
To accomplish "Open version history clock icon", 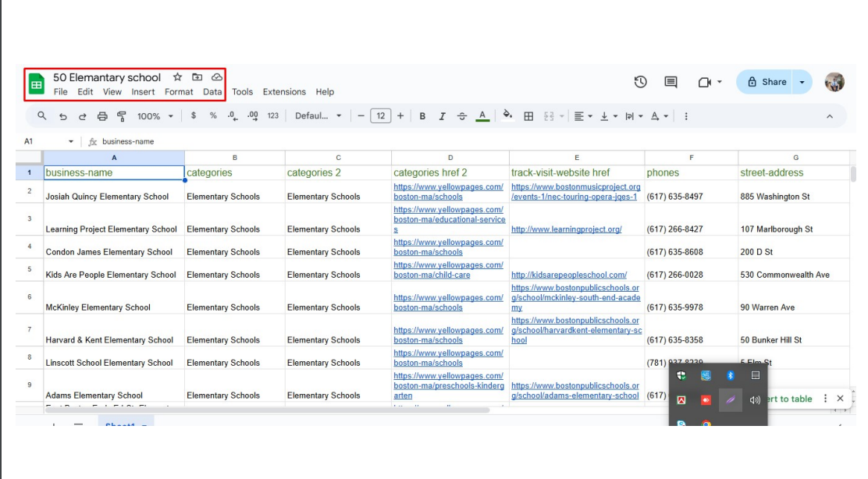I will (x=640, y=82).
